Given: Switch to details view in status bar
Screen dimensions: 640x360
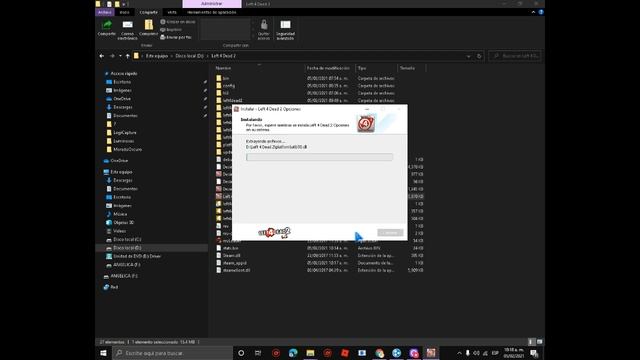Looking at the screenshot, I should click(531, 342).
